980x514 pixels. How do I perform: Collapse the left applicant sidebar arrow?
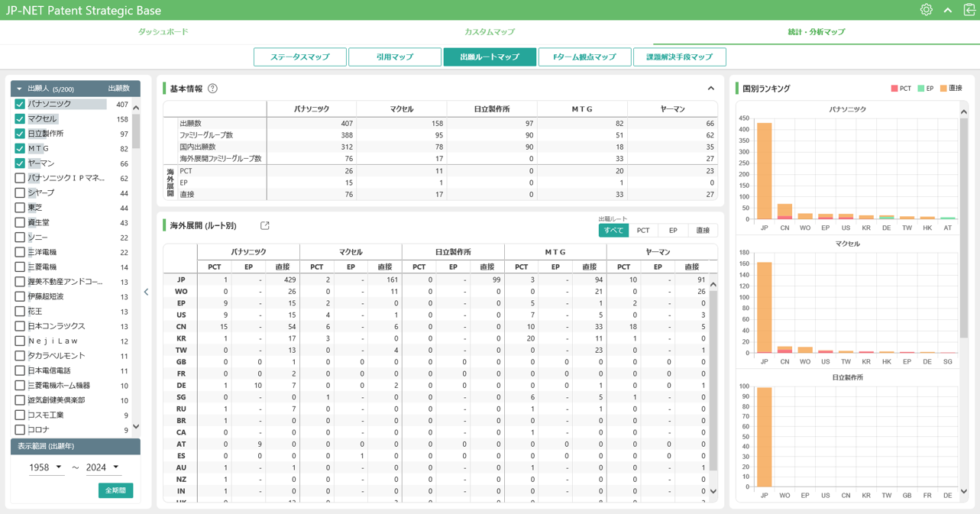point(146,292)
